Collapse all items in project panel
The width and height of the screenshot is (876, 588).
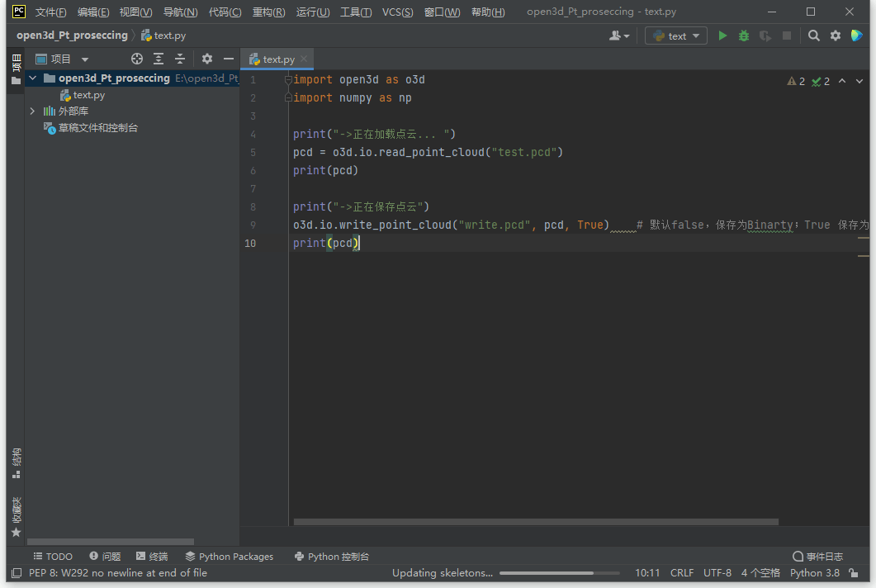coord(180,59)
